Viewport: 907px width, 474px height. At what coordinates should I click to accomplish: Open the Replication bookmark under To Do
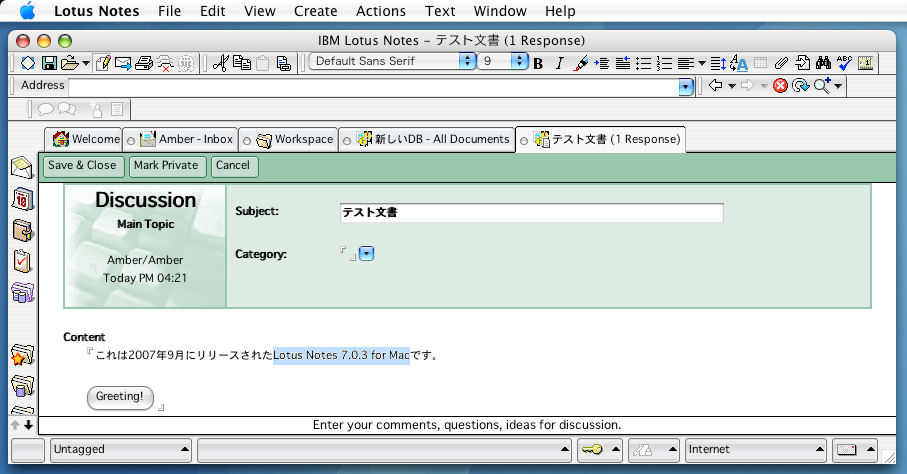pyautogui.click(x=23, y=292)
